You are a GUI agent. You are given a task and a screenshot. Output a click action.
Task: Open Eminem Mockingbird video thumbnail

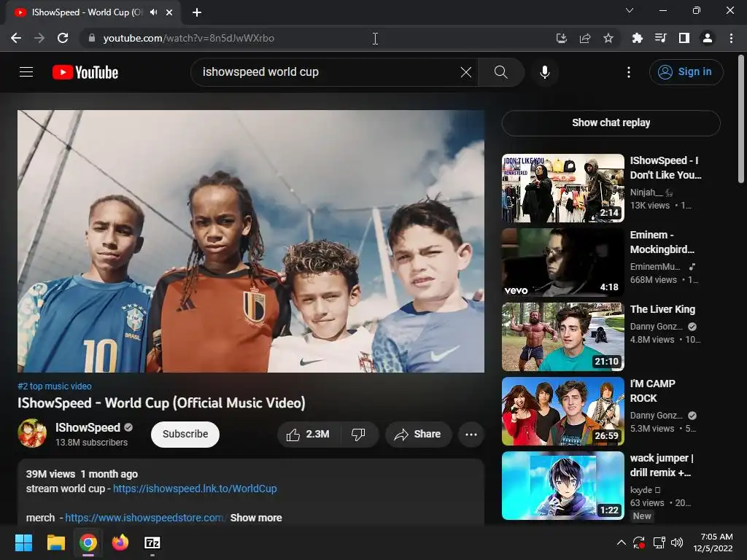pyautogui.click(x=562, y=262)
